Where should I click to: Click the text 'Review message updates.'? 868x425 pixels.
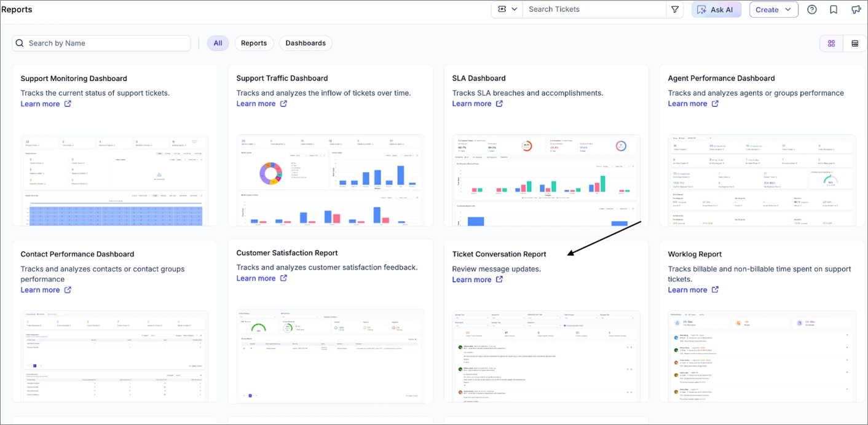coord(497,269)
